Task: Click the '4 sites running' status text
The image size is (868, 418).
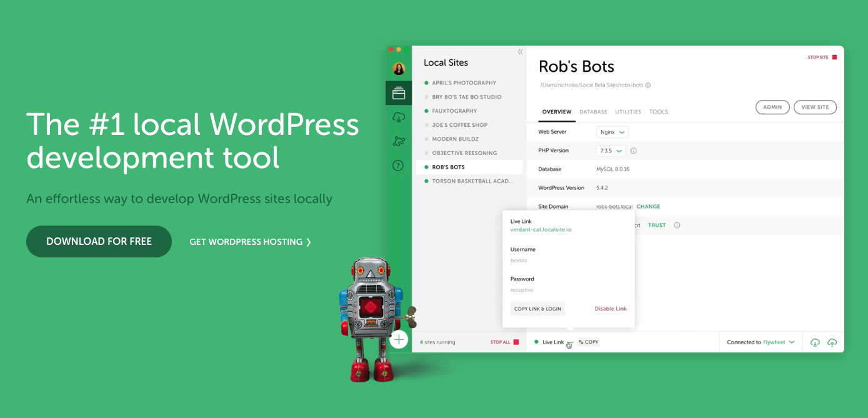Action: pyautogui.click(x=437, y=342)
